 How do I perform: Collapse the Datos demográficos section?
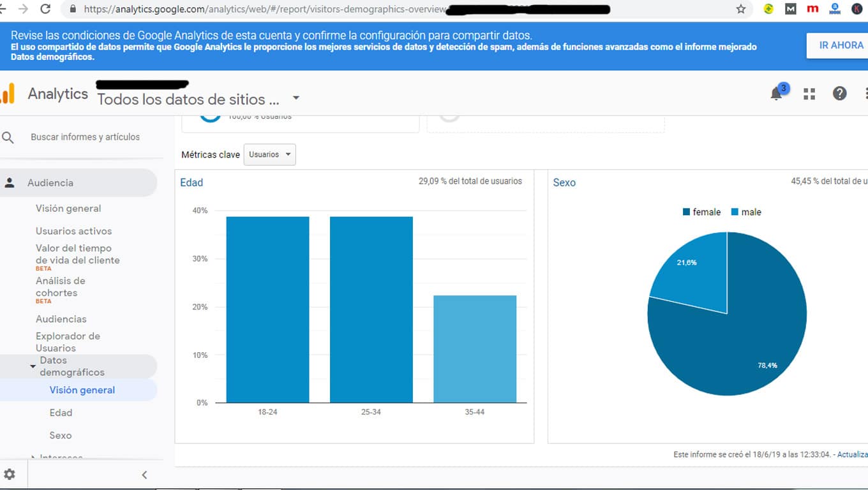pyautogui.click(x=33, y=366)
